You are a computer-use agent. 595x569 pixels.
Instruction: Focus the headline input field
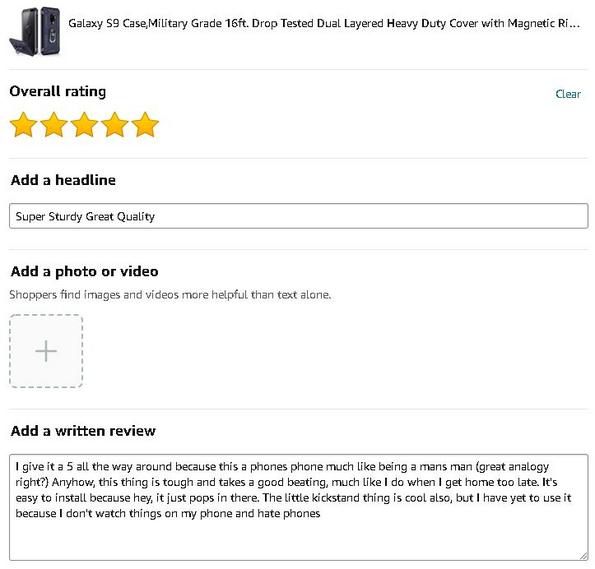click(x=299, y=216)
